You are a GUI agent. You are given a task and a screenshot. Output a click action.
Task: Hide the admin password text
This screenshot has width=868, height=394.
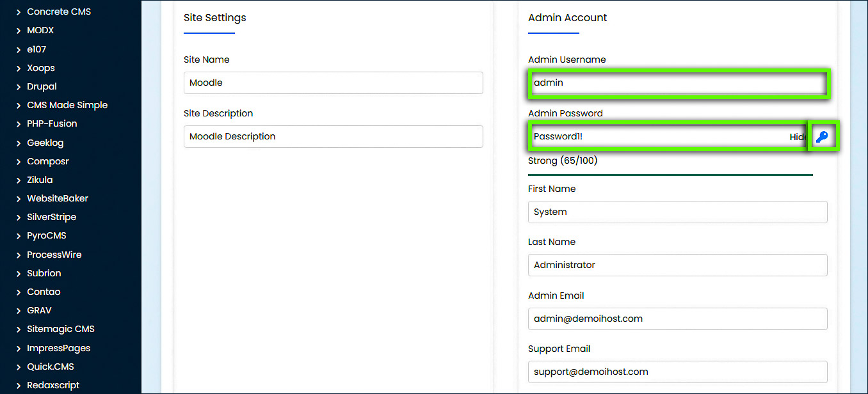(797, 136)
